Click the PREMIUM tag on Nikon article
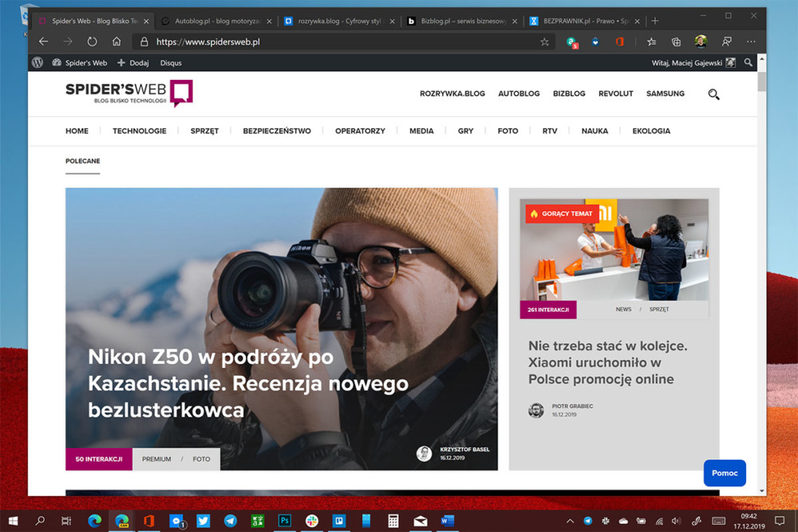The width and height of the screenshot is (798, 532). tap(156, 459)
